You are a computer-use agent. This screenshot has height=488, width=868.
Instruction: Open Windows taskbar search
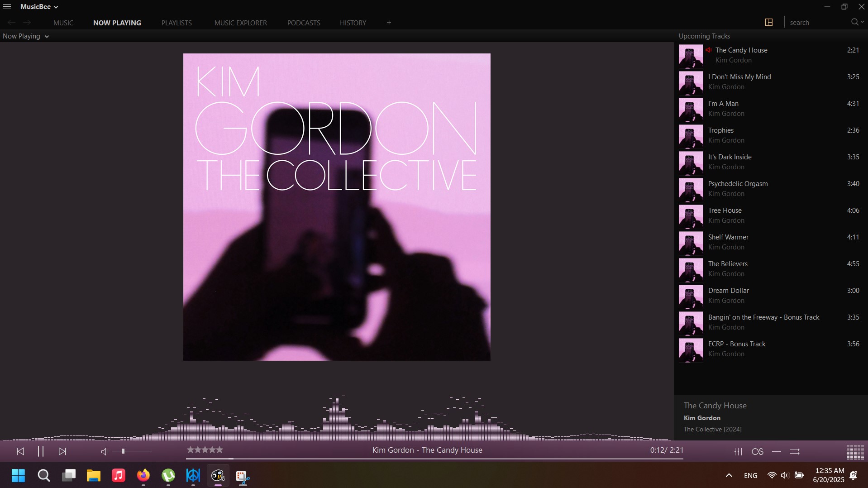pyautogui.click(x=44, y=476)
